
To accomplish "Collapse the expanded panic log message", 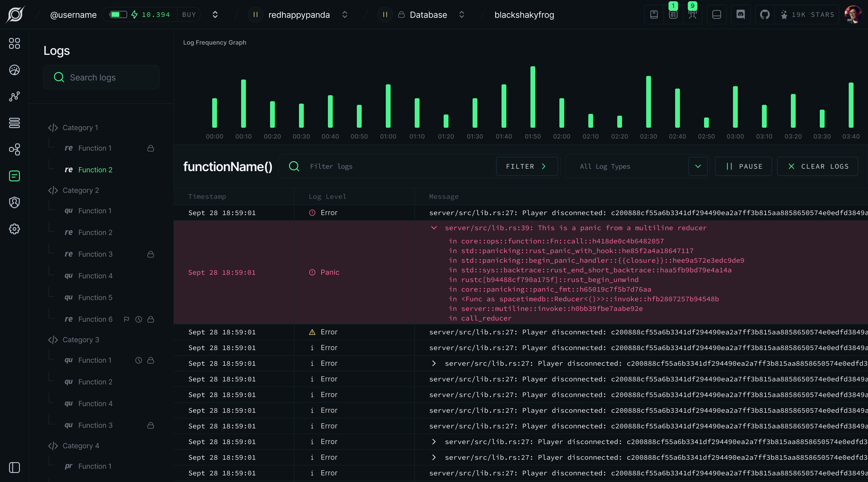I will (434, 228).
